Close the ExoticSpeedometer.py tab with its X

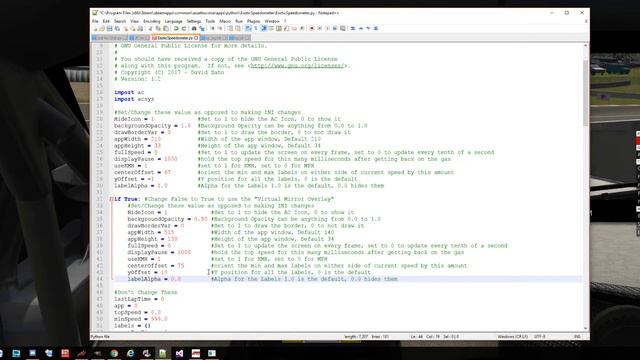tap(196, 38)
